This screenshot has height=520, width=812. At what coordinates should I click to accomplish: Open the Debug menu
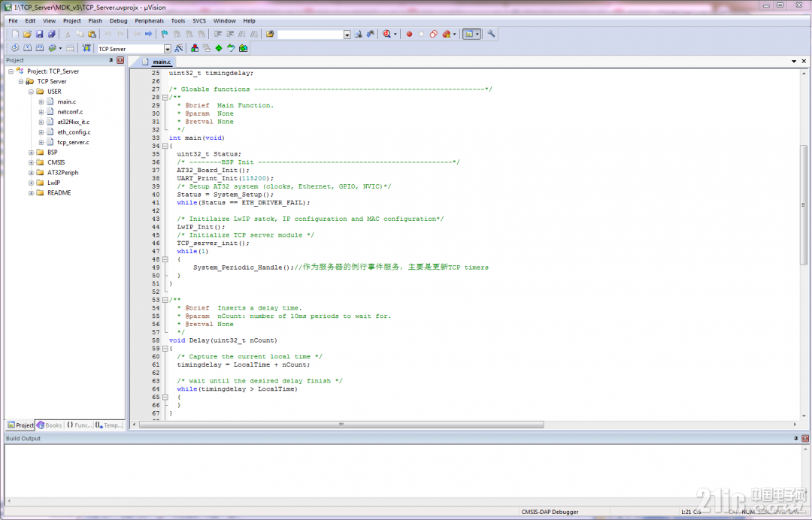pyautogui.click(x=119, y=21)
